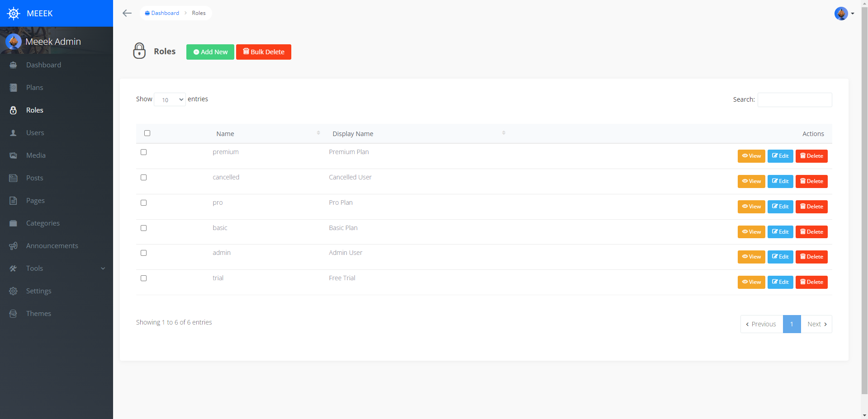Click inside the Search field
The width and height of the screenshot is (868, 419).
coord(794,99)
